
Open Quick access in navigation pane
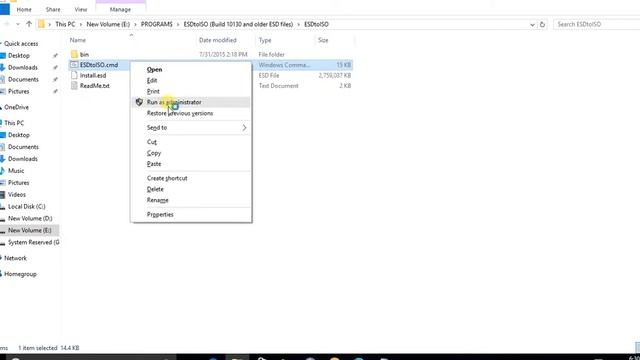click(21, 44)
